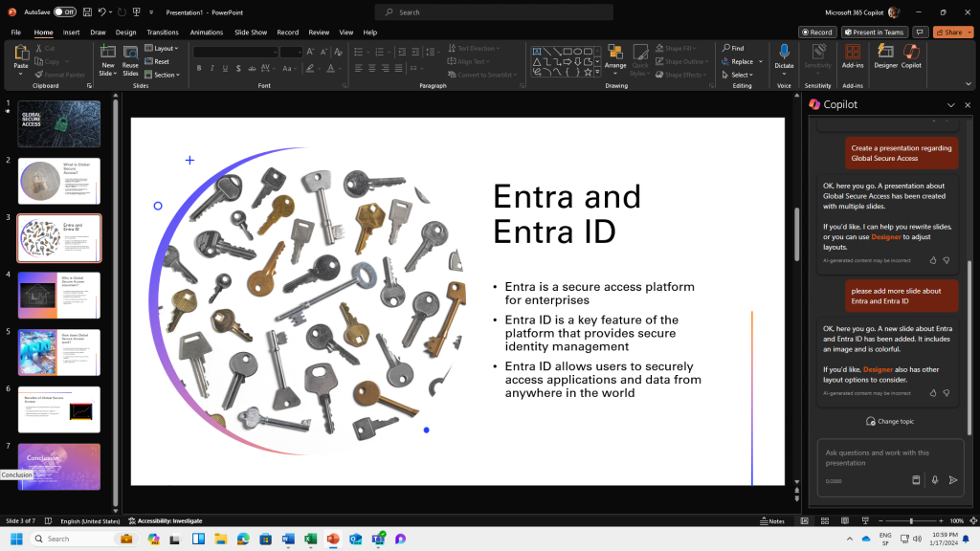Viewport: 980px width, 551px height.
Task: Open Outlook from the taskbar
Action: [356, 539]
